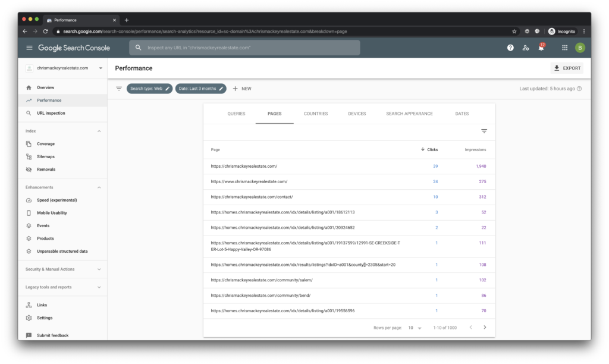Open Rows per page dropdown
Viewport: 609px width, 364px height.
pyautogui.click(x=415, y=328)
